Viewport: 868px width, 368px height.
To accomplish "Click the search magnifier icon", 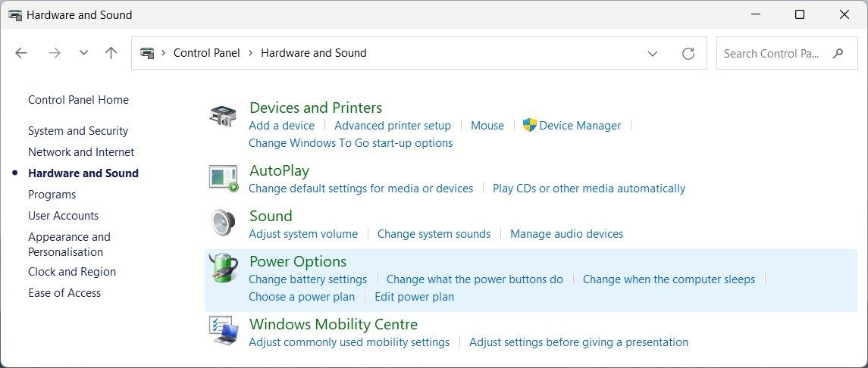I will coord(838,53).
